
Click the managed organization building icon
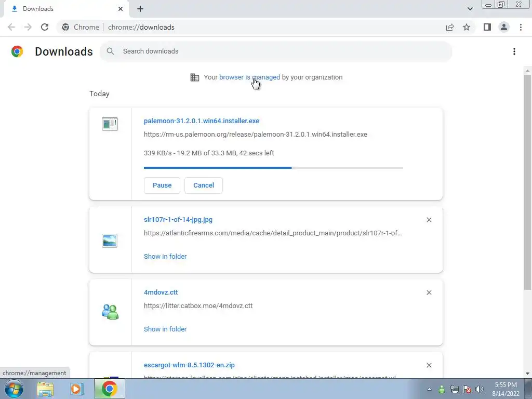click(x=195, y=77)
